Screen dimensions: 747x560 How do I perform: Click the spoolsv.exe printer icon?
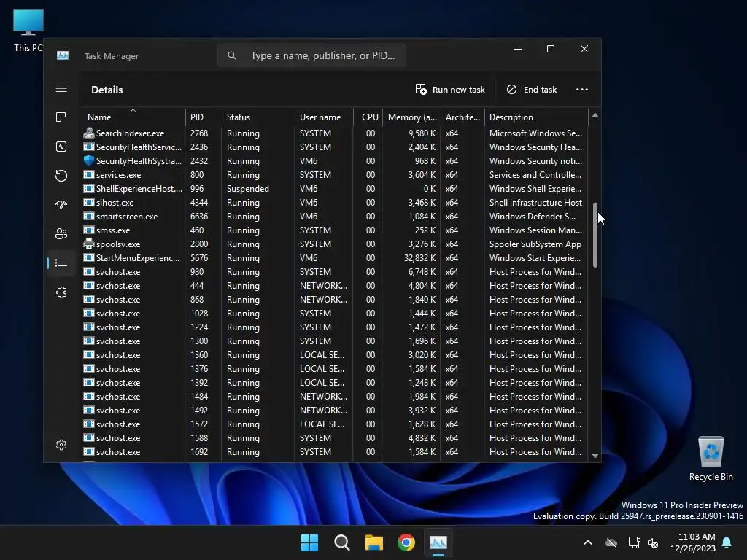point(88,244)
